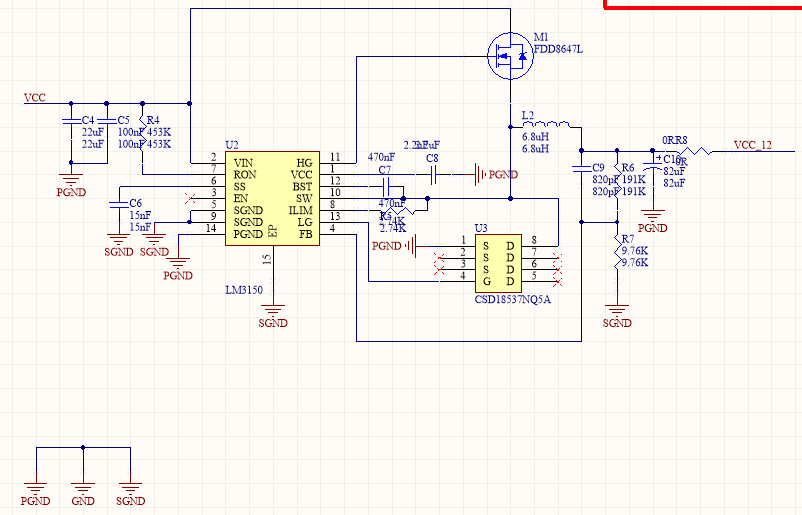The image size is (802, 515).
Task: Click the SGND ground symbol below R7
Action: (x=617, y=310)
